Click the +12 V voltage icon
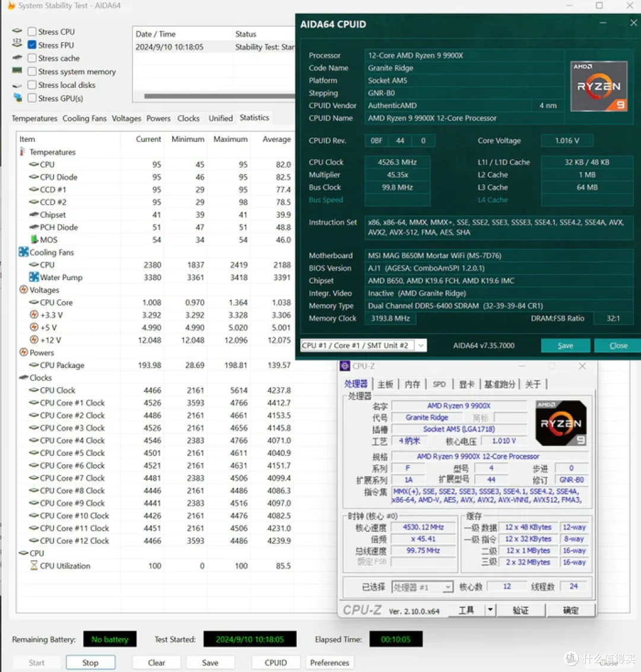Viewport: 641px width, 672px height. (x=34, y=340)
